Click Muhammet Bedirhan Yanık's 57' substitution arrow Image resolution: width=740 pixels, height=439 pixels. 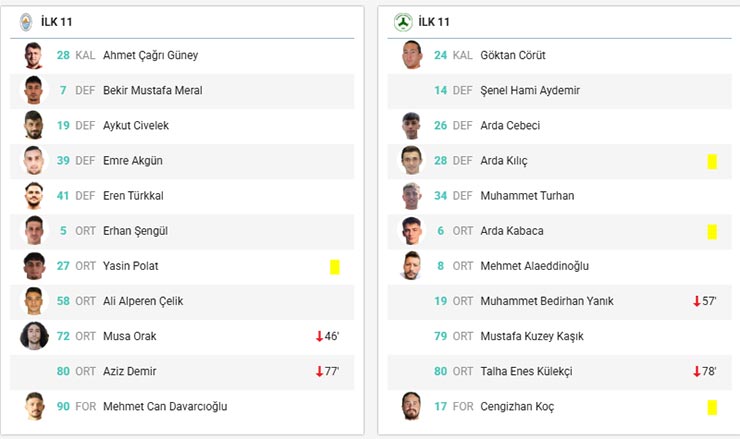[696, 301]
